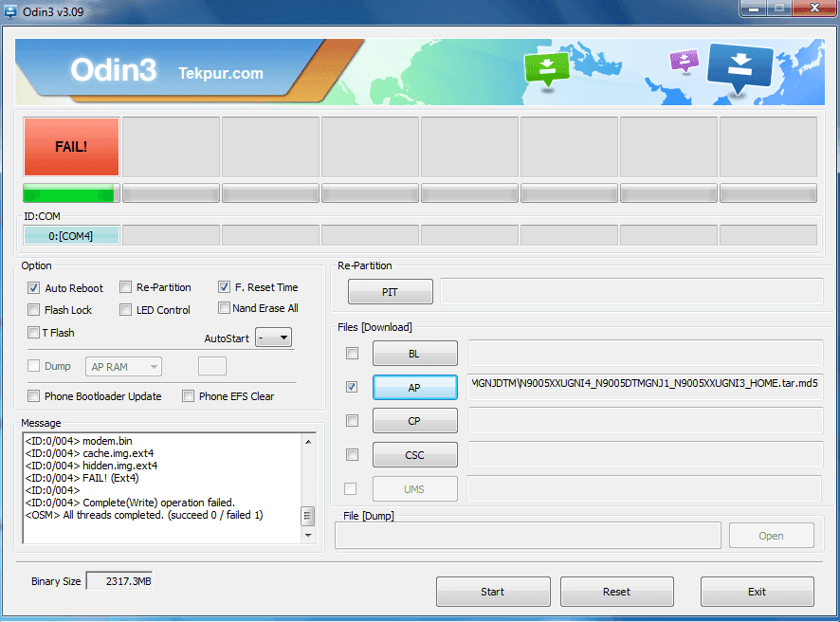Click 'Complete(Write) operation failed.' log line

(130, 503)
